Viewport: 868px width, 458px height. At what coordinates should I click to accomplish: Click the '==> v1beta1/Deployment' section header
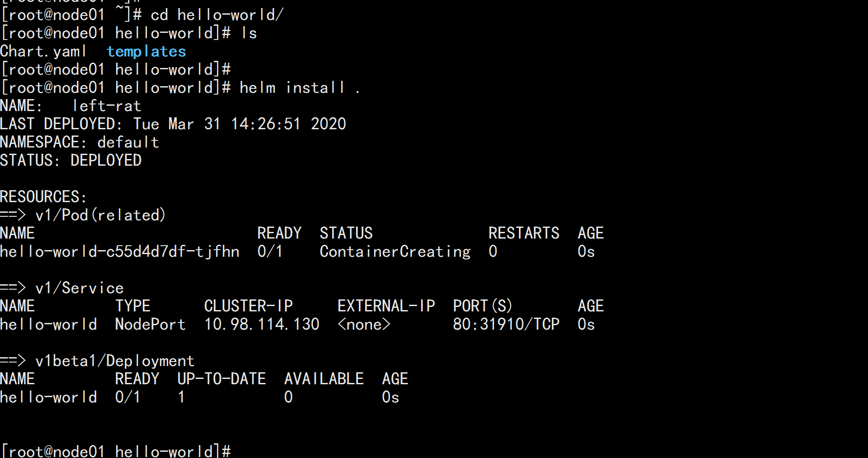point(97,361)
